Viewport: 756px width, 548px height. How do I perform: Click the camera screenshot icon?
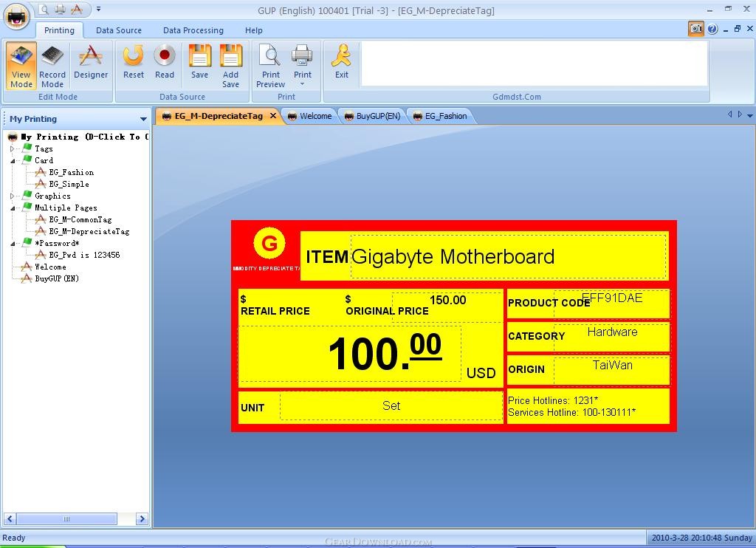pos(695,29)
